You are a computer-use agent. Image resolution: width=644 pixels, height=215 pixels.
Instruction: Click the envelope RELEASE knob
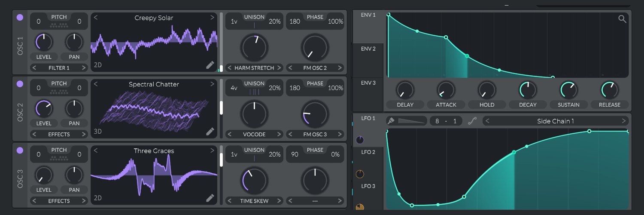pos(610,90)
